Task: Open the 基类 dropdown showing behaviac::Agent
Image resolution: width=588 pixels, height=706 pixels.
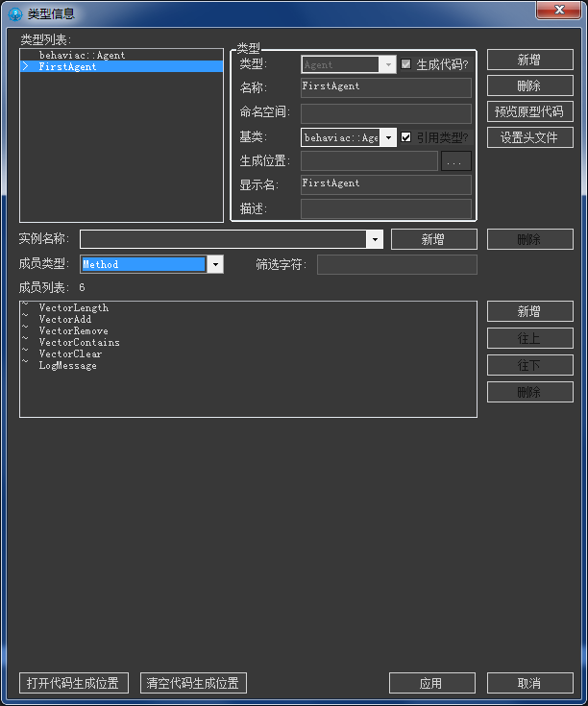Action: (349, 137)
